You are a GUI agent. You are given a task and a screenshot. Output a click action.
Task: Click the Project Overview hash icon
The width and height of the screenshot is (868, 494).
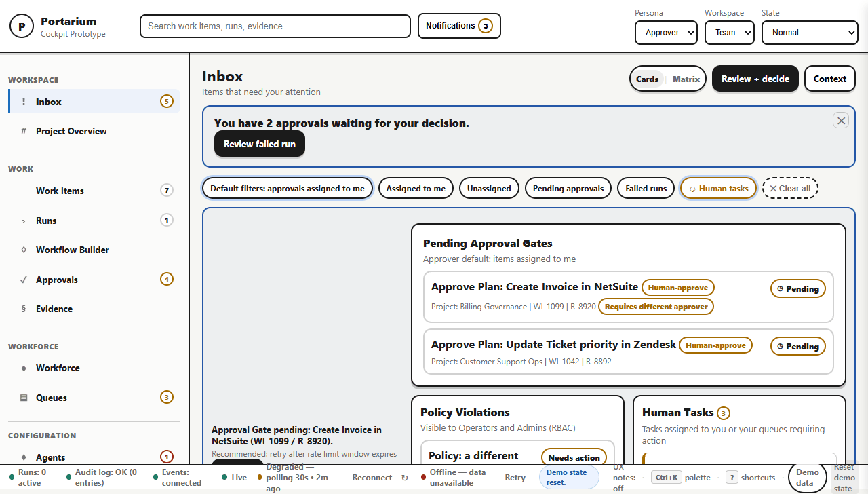pyautogui.click(x=24, y=131)
